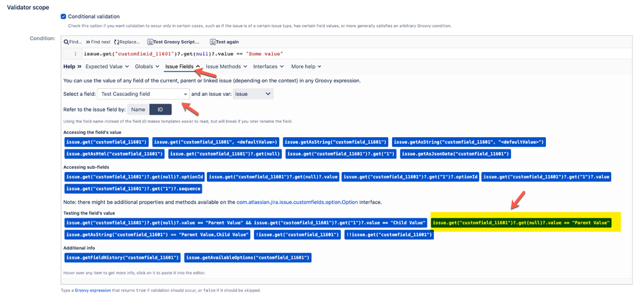
Task: Insert ?.get(null)?.optionId sub-field snippet
Action: [134, 177]
